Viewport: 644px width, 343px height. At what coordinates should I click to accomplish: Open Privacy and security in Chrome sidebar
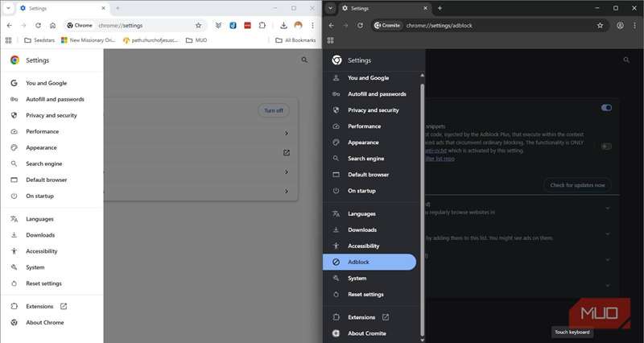click(52, 115)
